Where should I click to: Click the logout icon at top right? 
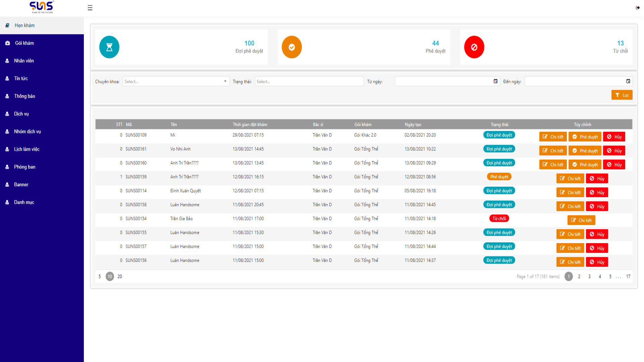(x=638, y=8)
